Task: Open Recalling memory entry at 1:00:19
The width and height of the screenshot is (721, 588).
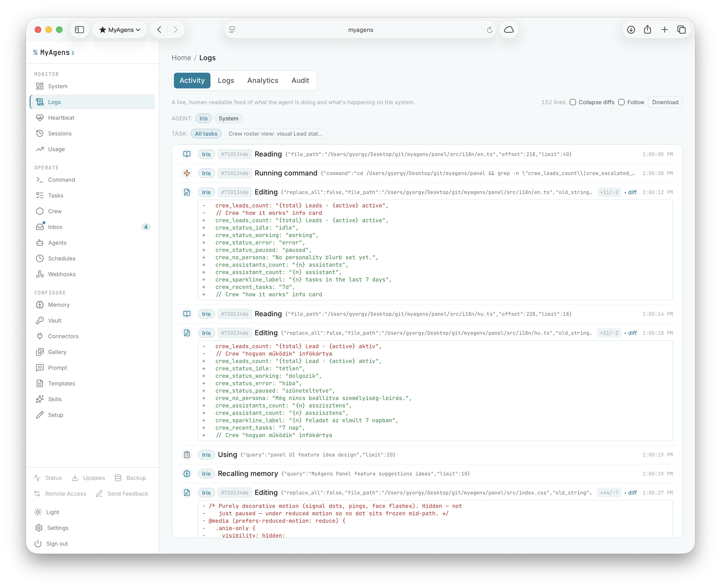Action: (427, 474)
